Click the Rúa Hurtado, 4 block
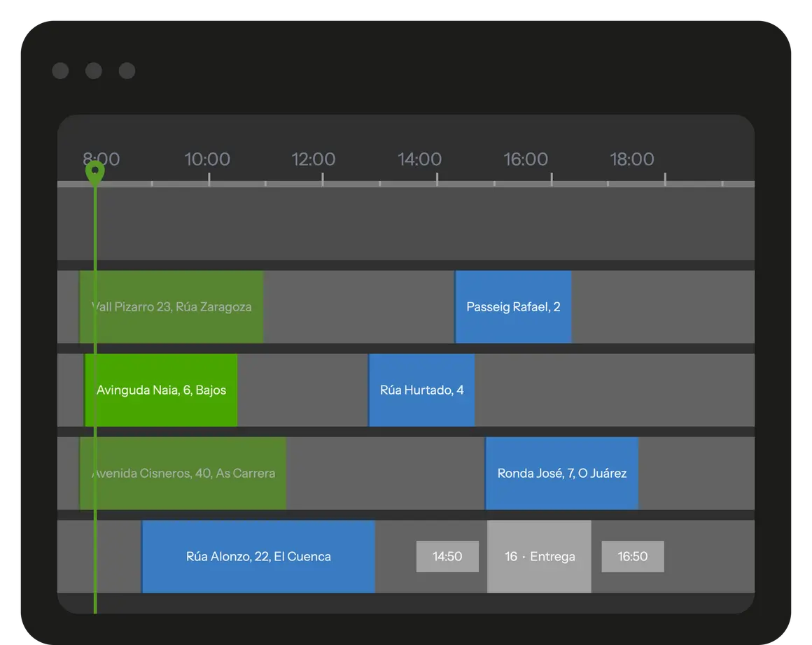This screenshot has height=645, width=812. click(x=421, y=390)
